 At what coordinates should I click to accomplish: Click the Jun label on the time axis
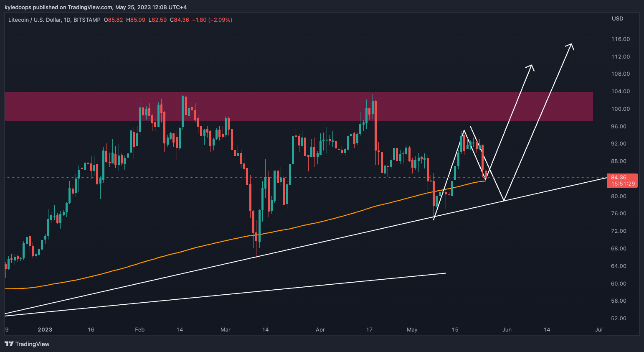click(x=507, y=329)
